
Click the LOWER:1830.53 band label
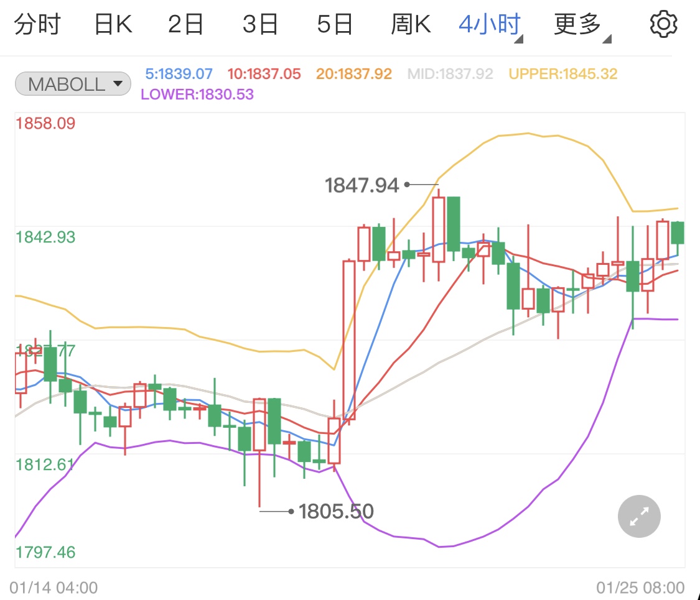(197, 94)
